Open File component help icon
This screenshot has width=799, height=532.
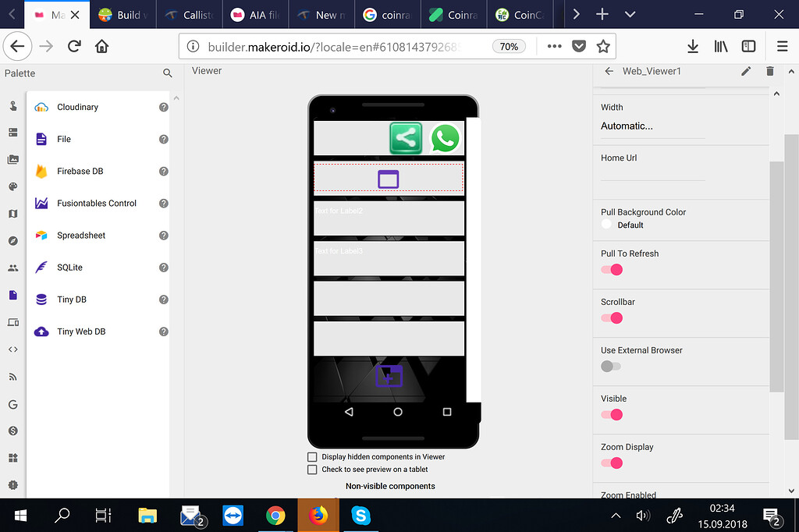[164, 139]
